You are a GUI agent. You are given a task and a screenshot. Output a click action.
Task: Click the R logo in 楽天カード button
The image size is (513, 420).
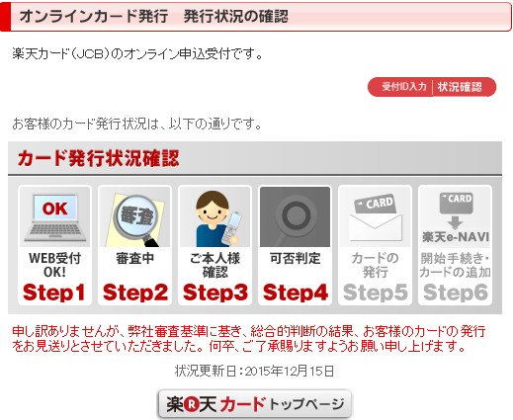click(x=192, y=404)
